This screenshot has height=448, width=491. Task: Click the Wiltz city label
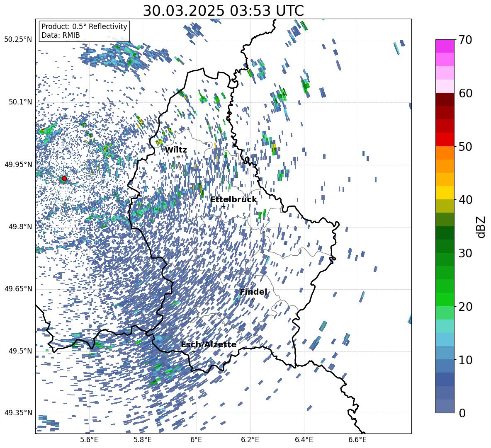(176, 150)
